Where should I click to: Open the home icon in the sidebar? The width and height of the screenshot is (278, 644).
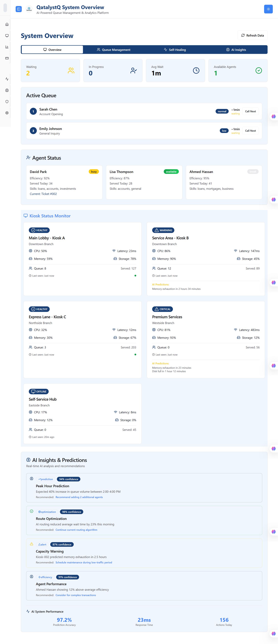tap(7, 24)
